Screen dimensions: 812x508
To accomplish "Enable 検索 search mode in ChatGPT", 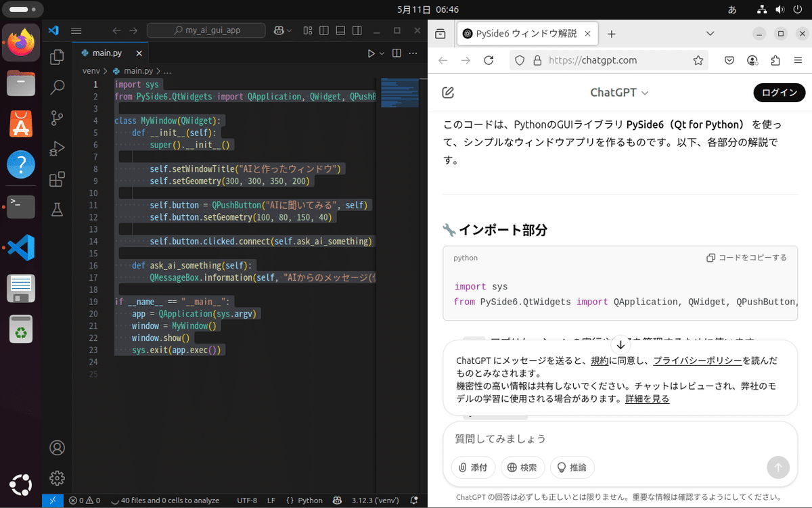I will pos(522,467).
